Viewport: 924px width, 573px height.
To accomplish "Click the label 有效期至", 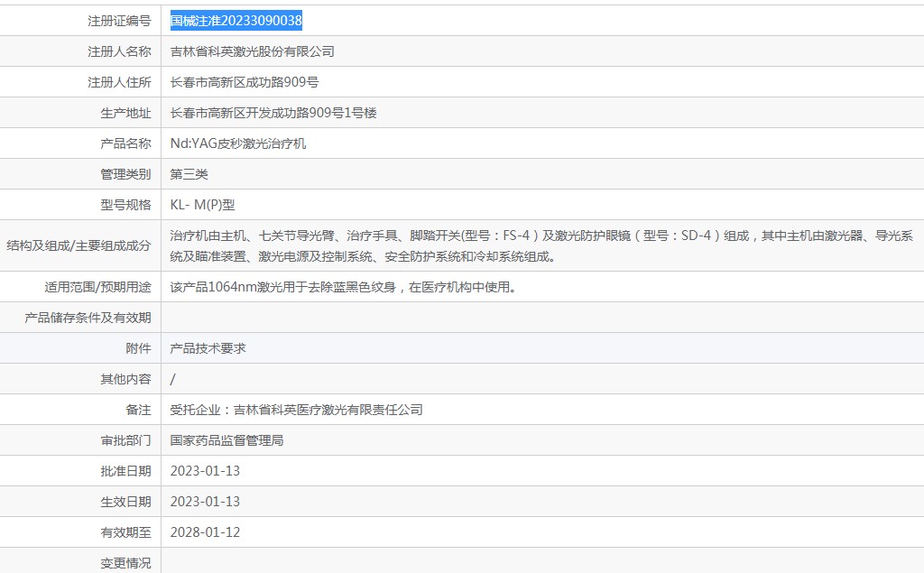I will click(x=126, y=532).
